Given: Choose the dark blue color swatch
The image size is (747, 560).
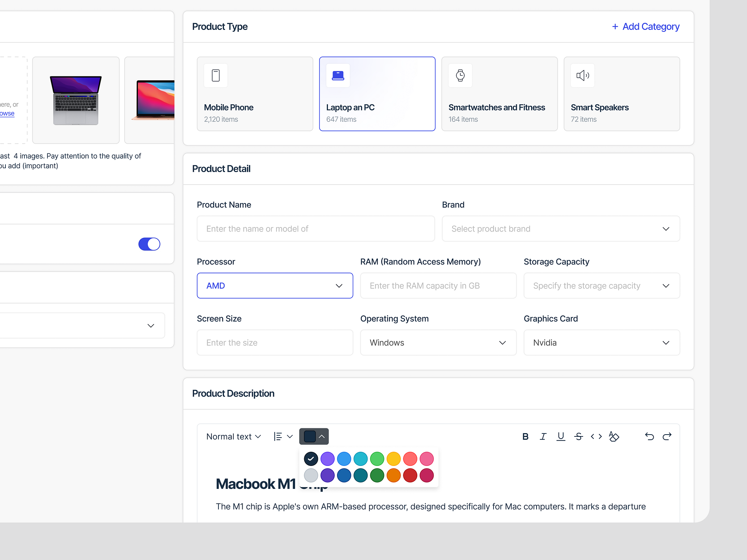Looking at the screenshot, I should [x=344, y=475].
